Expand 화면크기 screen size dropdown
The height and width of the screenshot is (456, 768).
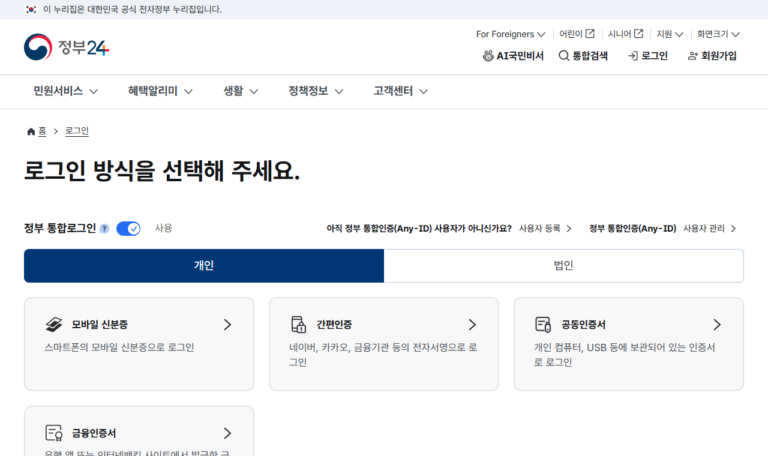[x=718, y=34]
